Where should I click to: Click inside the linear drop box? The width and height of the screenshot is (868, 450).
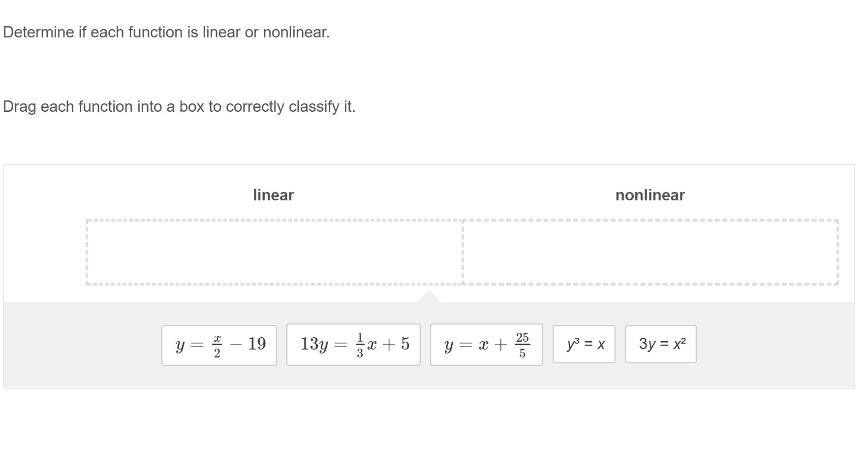click(274, 252)
